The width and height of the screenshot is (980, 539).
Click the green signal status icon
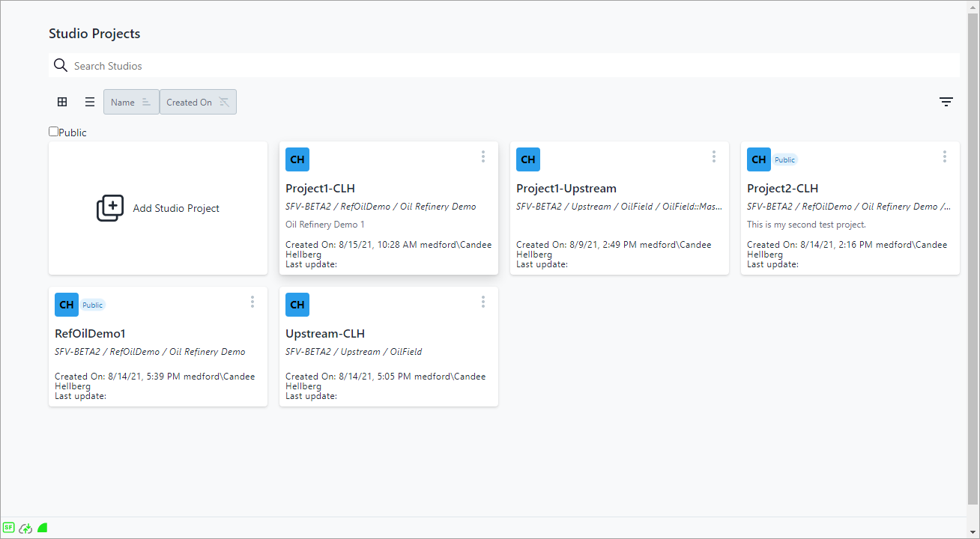click(43, 528)
